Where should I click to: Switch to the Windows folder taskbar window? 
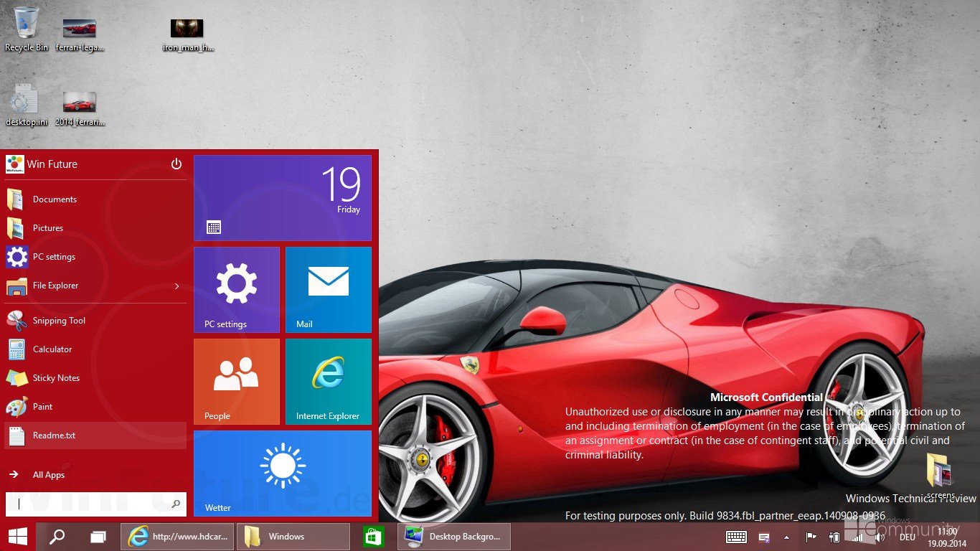[x=293, y=537]
